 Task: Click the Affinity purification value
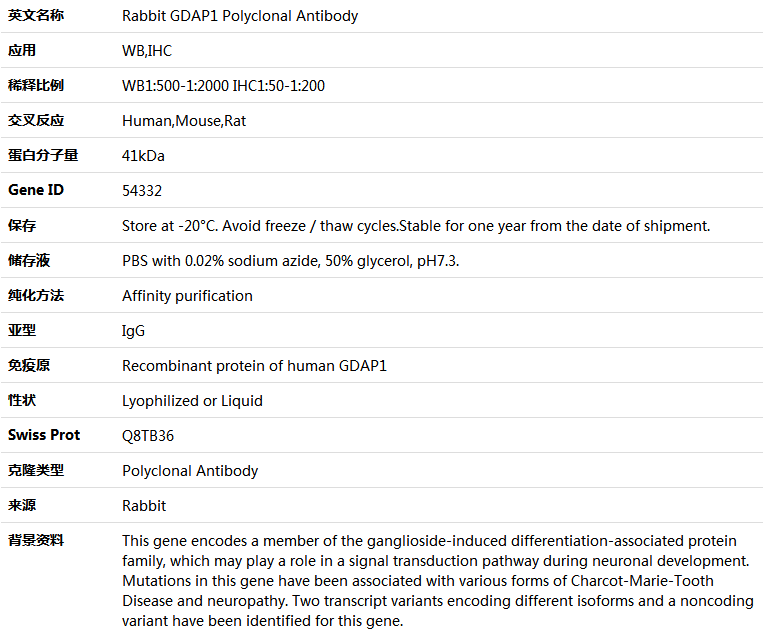187,296
